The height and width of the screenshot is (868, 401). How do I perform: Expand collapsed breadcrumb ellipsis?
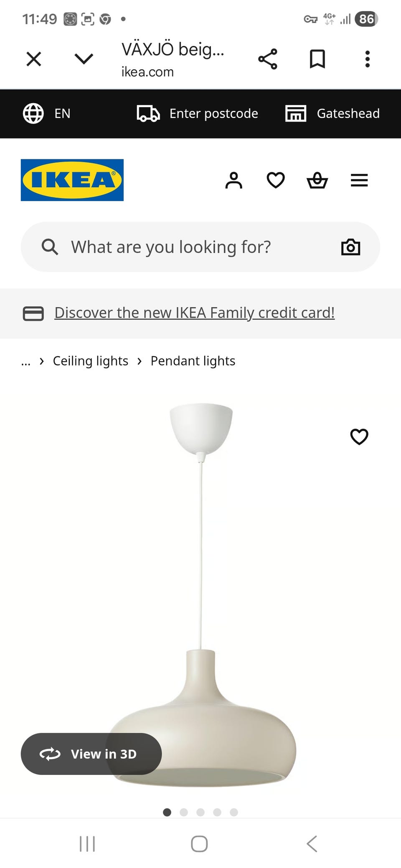pos(26,361)
